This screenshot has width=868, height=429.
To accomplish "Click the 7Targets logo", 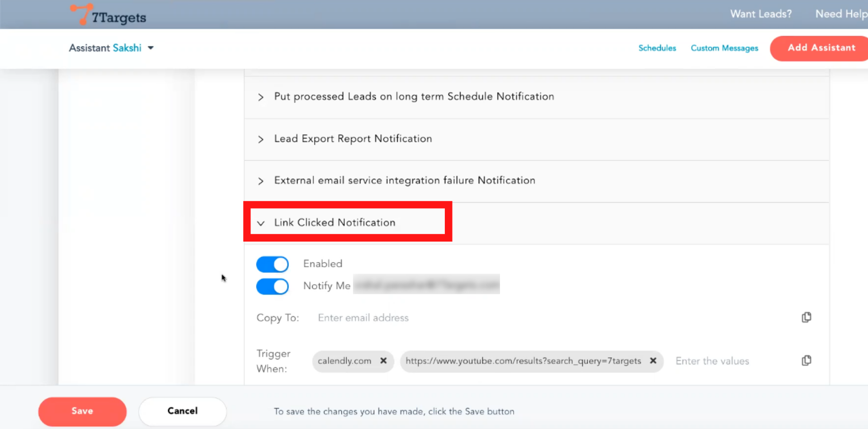I will pyautogui.click(x=108, y=15).
